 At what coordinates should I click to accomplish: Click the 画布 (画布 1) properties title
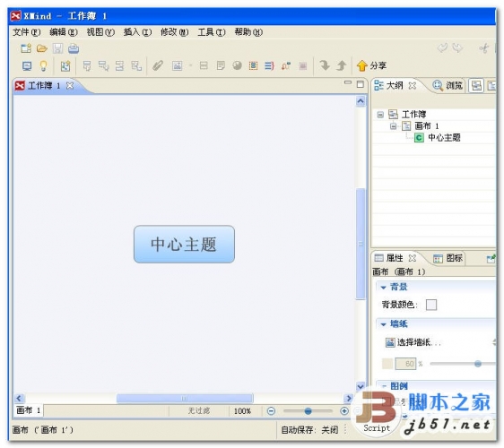click(x=398, y=272)
